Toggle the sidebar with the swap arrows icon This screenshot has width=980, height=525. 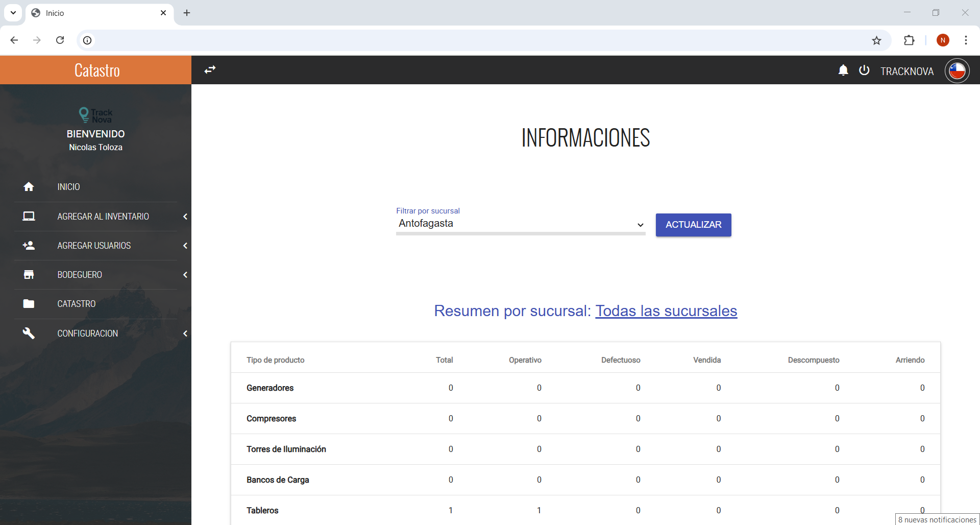pos(210,69)
